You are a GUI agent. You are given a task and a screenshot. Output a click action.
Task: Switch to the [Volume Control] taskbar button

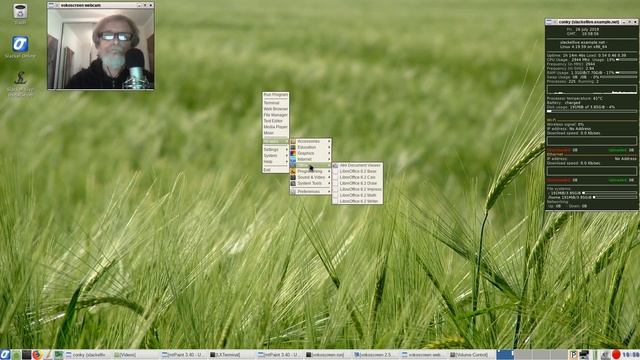point(472,355)
